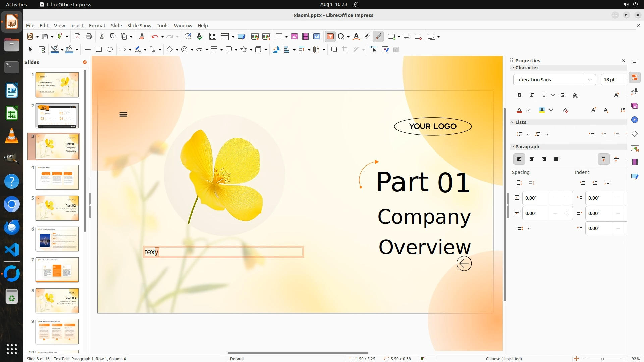Image resolution: width=644 pixels, height=362 pixels.
Task: Click the zoom slider in status bar
Action: [602, 359]
